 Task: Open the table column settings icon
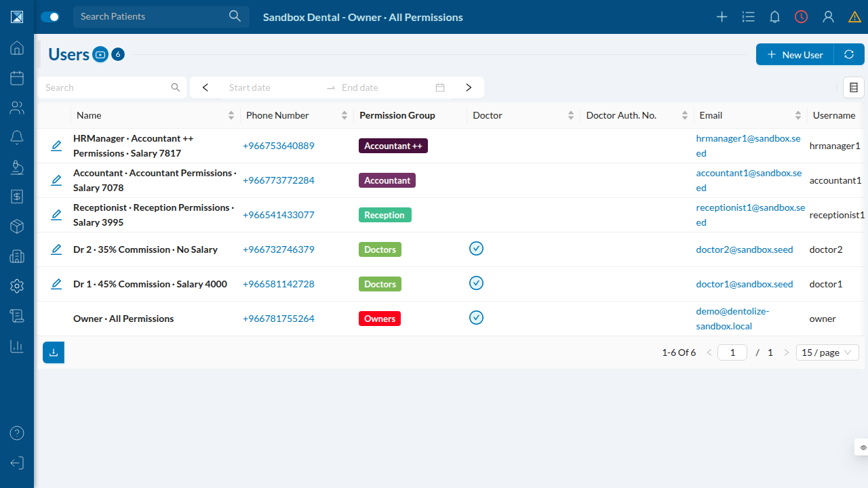coord(854,87)
